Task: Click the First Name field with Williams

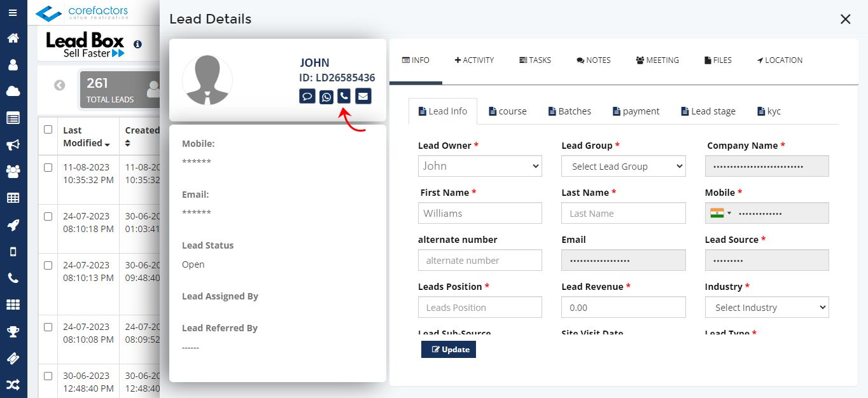Action: tap(480, 213)
